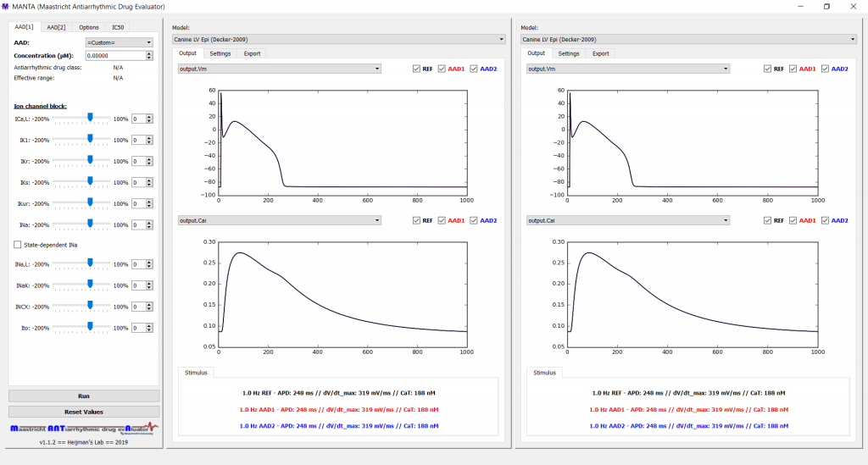The width and height of the screenshot is (868, 465).
Task: Toggle REF checkbox on left Vm plot
Action: point(416,69)
